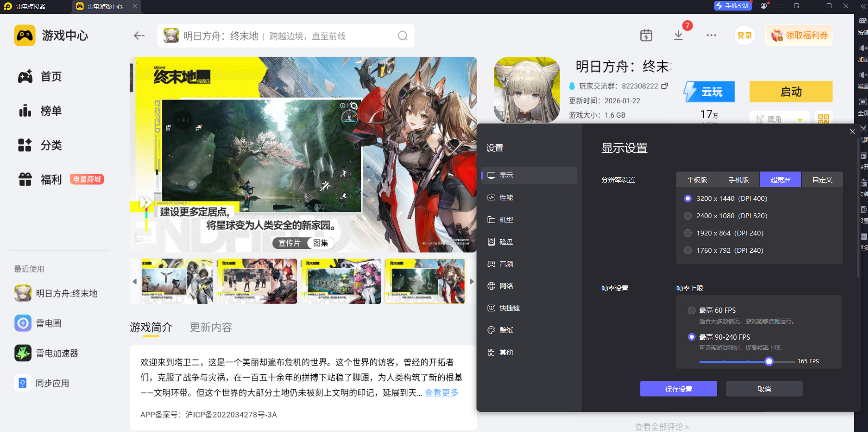Open the 快捷键 settings category
The width and height of the screenshot is (868, 432).
coord(529,308)
